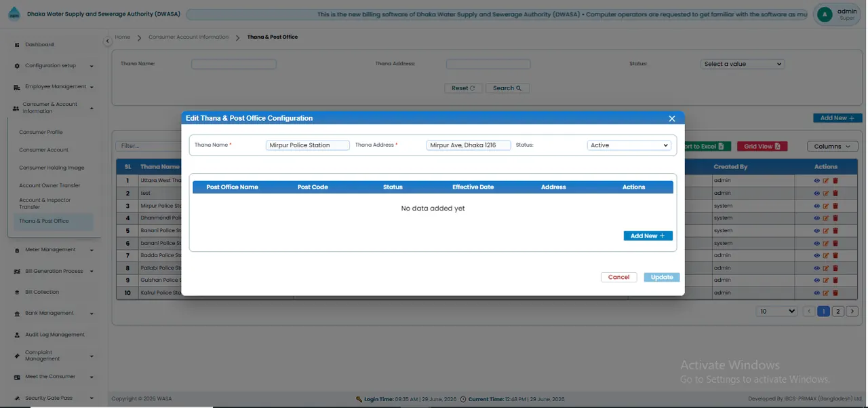
Task: Go to page 2 in the pagination
Action: point(837,311)
